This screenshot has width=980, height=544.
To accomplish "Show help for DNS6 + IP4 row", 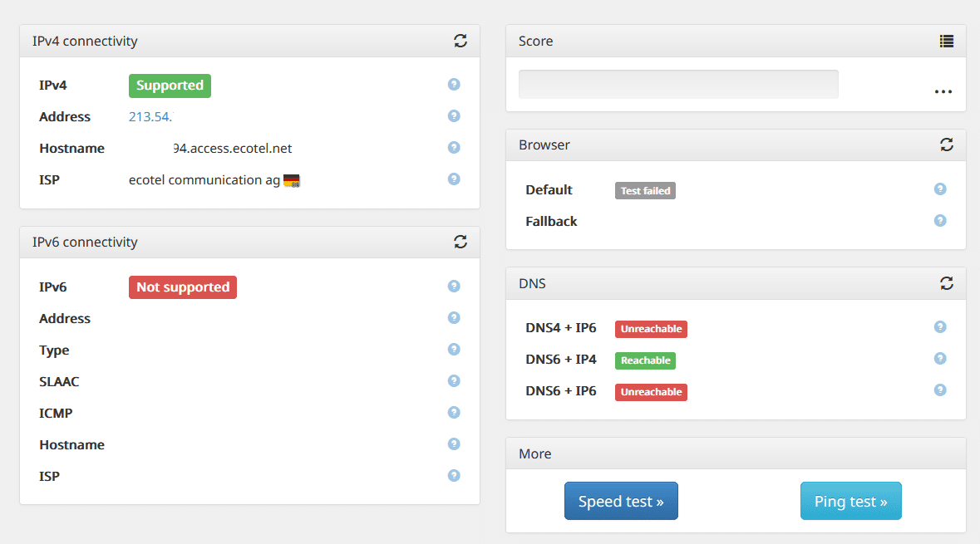I will pos(940,359).
